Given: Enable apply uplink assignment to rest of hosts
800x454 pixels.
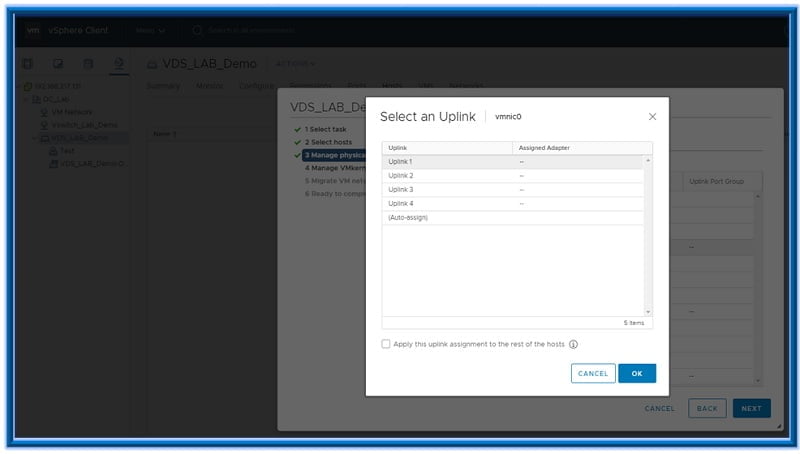Looking at the screenshot, I should click(x=387, y=344).
